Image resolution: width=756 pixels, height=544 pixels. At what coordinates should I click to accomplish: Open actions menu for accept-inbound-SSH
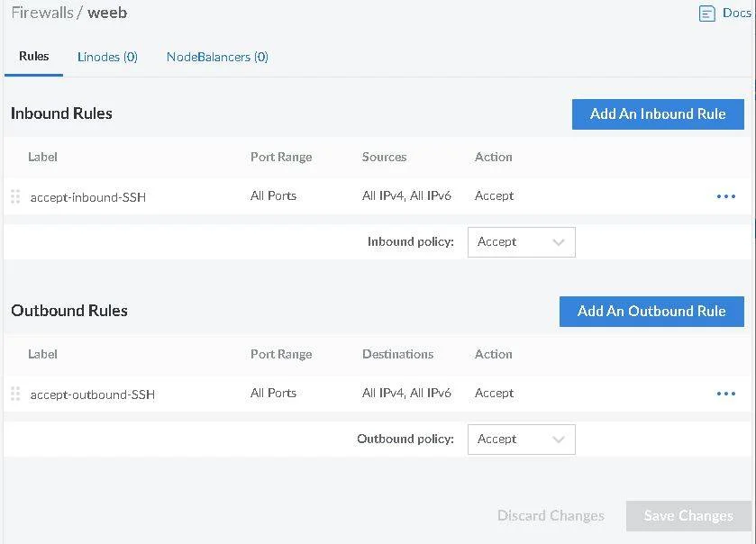coord(726,196)
